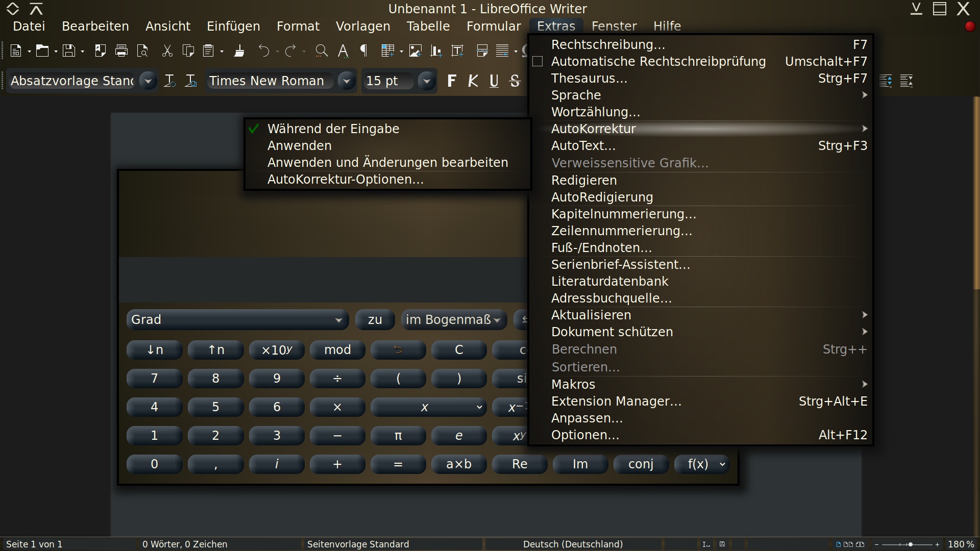The image size is (980, 551).
Task: Expand the Paste options arrow
Action: pos(222,51)
